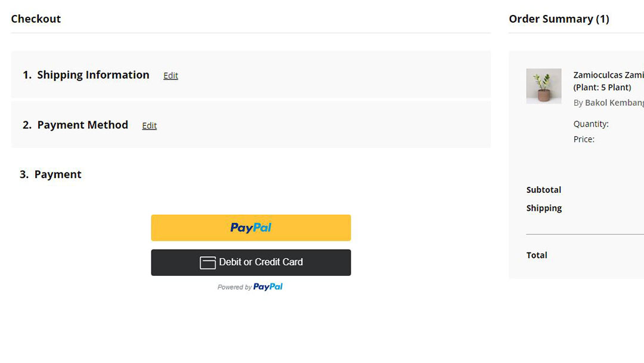Click the credit card icon
The width and height of the screenshot is (644, 363).
pos(208,262)
